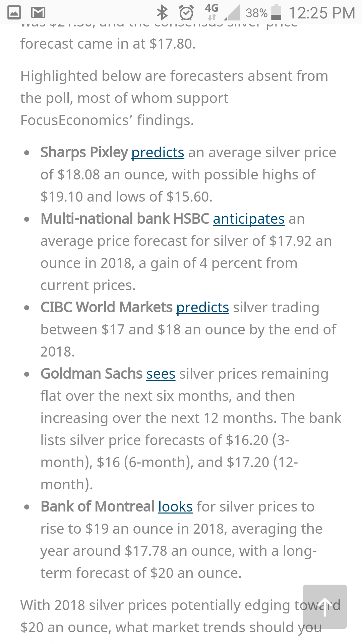Tap the bold Sharps Pixley heading text
Viewport: 362px width, 644px height.
[84, 153]
